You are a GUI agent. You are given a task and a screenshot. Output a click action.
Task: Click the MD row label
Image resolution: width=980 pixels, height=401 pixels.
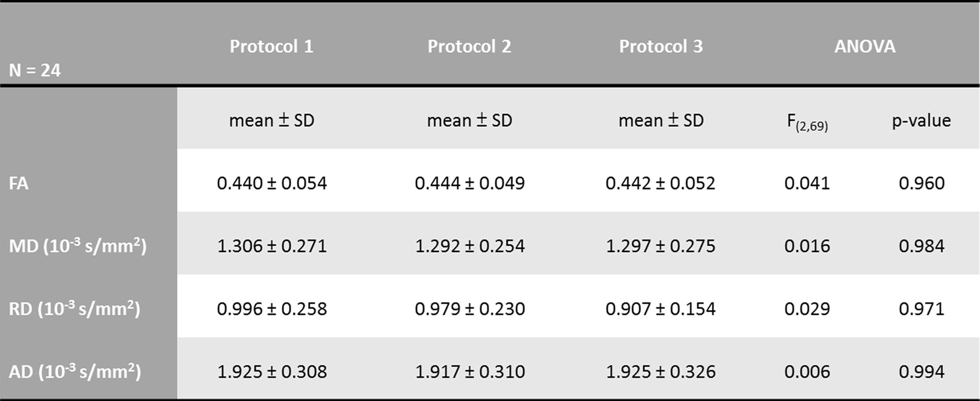[77, 246]
